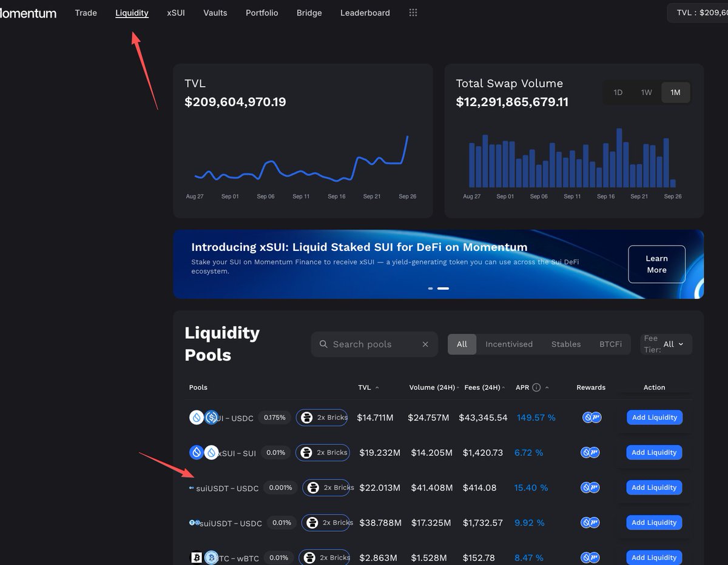This screenshot has height=565, width=728.
Task: Click the magnifier icon in Search pools
Action: point(323,344)
